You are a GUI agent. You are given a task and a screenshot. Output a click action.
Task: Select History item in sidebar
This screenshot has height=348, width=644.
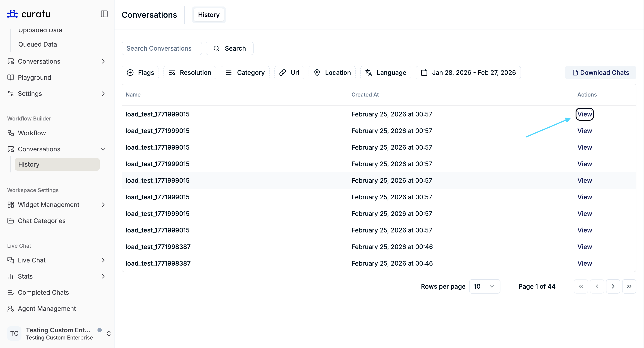click(x=57, y=165)
